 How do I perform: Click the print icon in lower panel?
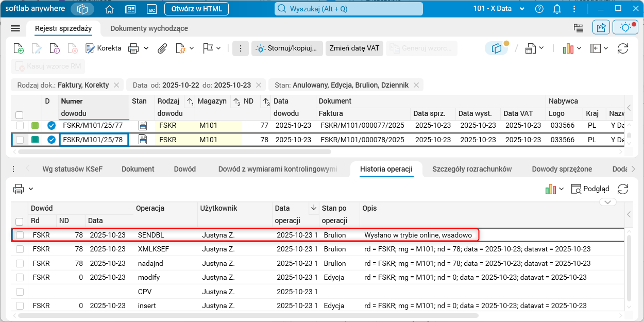pos(19,189)
